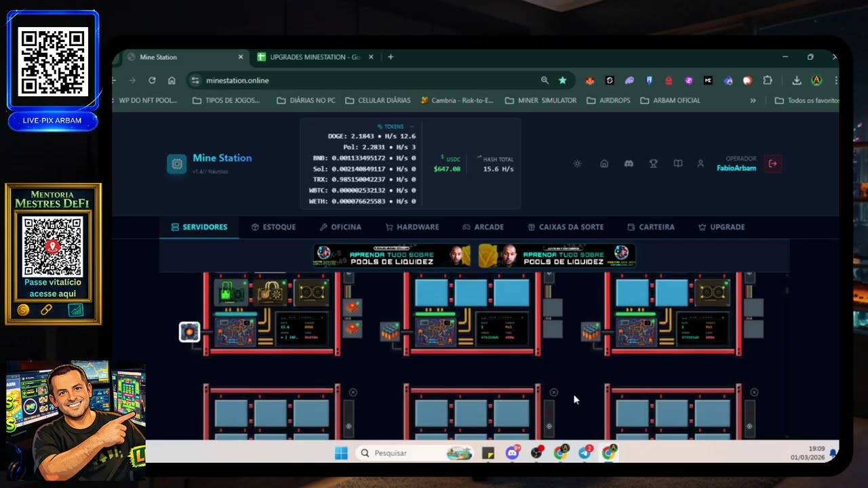This screenshot has height=488, width=868.
Task: Toggle light/dark theme sun icon
Action: click(x=577, y=163)
